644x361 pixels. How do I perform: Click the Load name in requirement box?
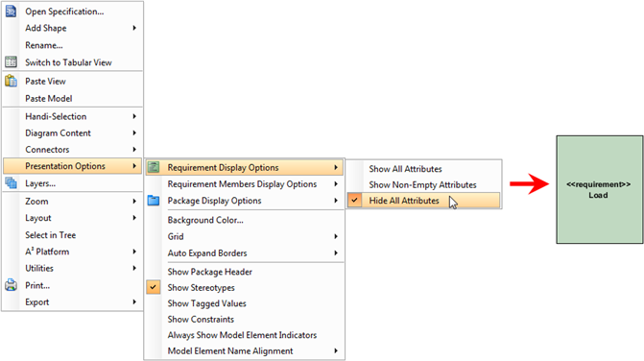point(598,195)
